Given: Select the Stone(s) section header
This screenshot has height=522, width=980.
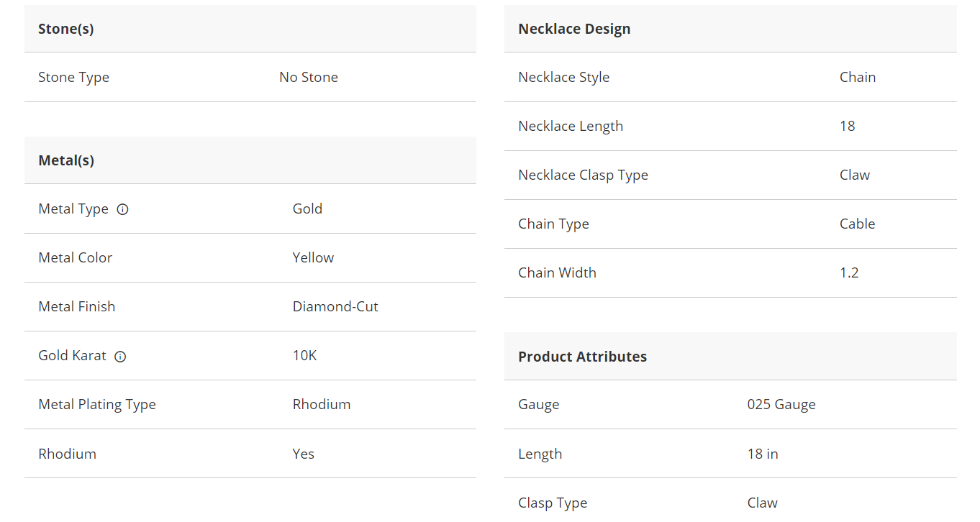Looking at the screenshot, I should point(66,29).
